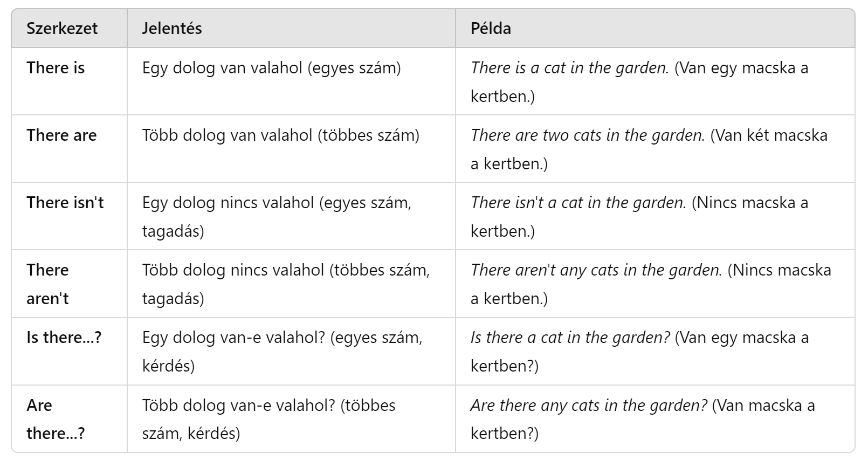Select the bold "There is" cell
Screen dimensions: 868x467
56,68
